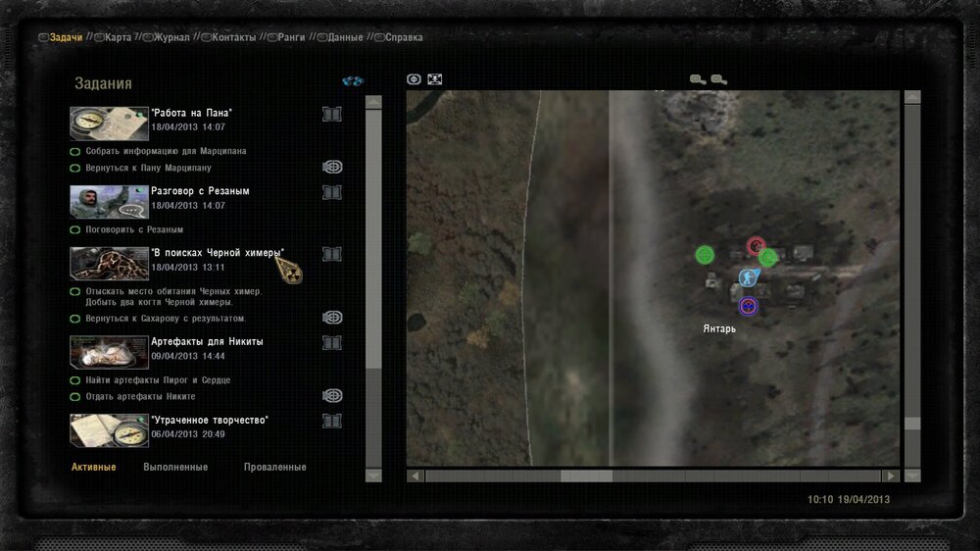Show Провалённые tasks list
Image resolution: width=980 pixels, height=551 pixels.
(x=275, y=468)
